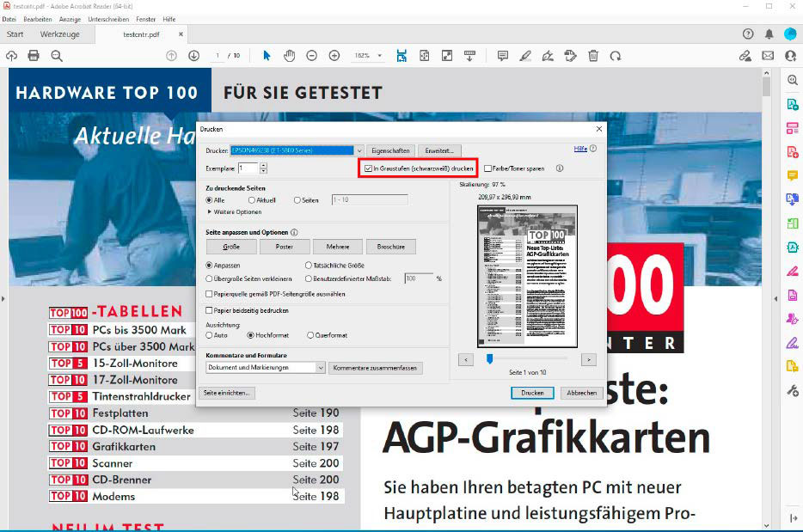Viewport: 803px width, 532px height.
Task: Uncheck In Graustufen (schwarzweiß) drucken
Action: pyautogui.click(x=368, y=168)
